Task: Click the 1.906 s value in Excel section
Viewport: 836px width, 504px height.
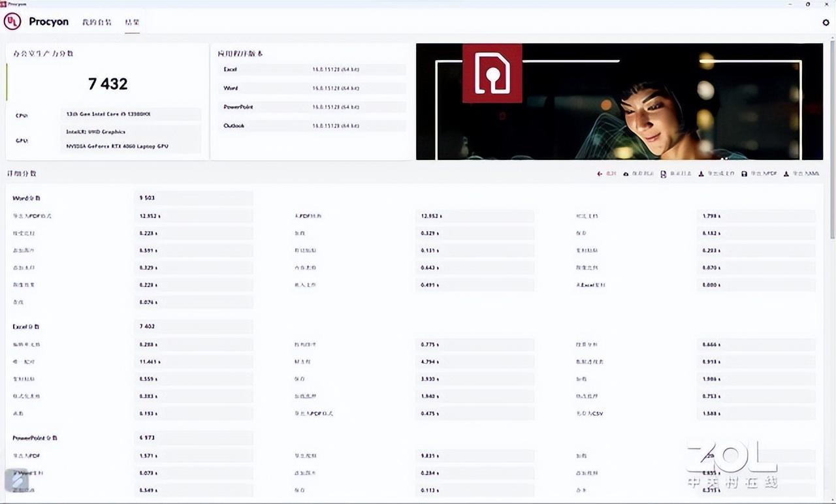Action: tap(711, 379)
